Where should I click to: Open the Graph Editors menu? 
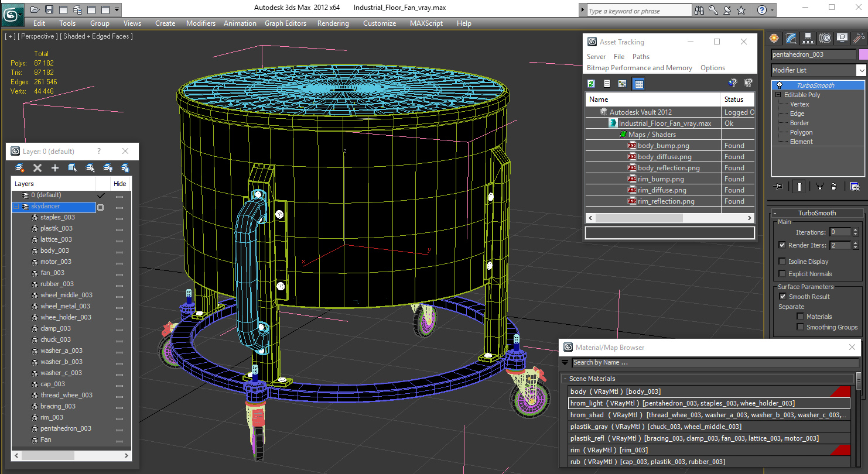coord(285,23)
